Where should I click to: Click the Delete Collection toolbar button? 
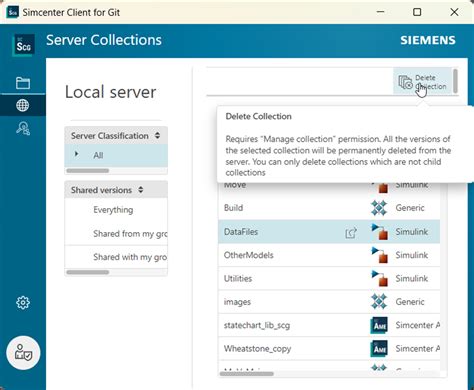point(422,82)
